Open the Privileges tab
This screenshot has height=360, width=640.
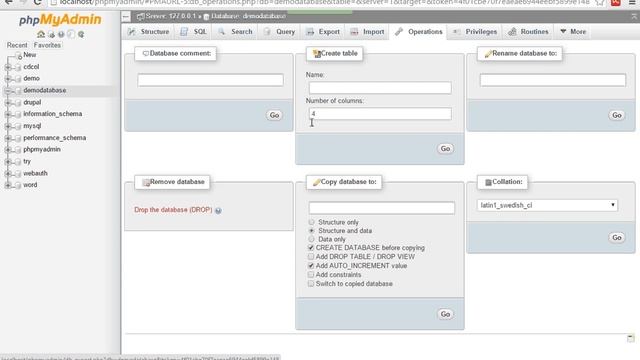tap(475, 32)
